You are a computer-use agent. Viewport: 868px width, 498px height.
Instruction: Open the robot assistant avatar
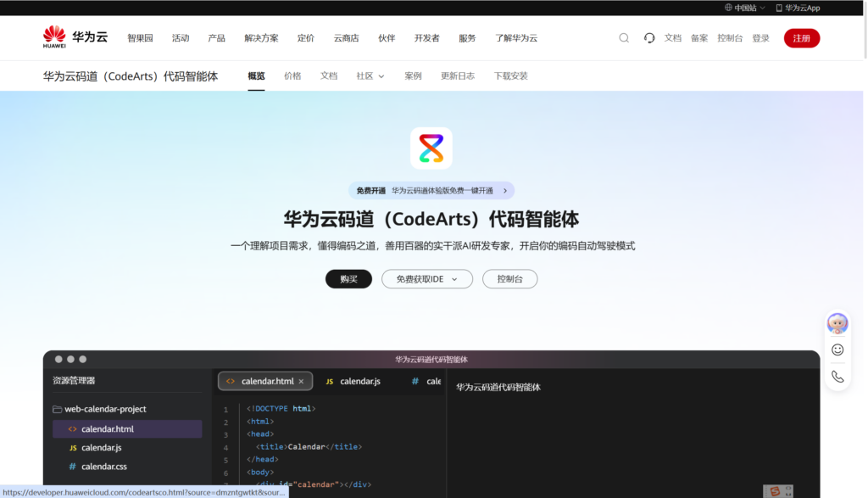[837, 323]
